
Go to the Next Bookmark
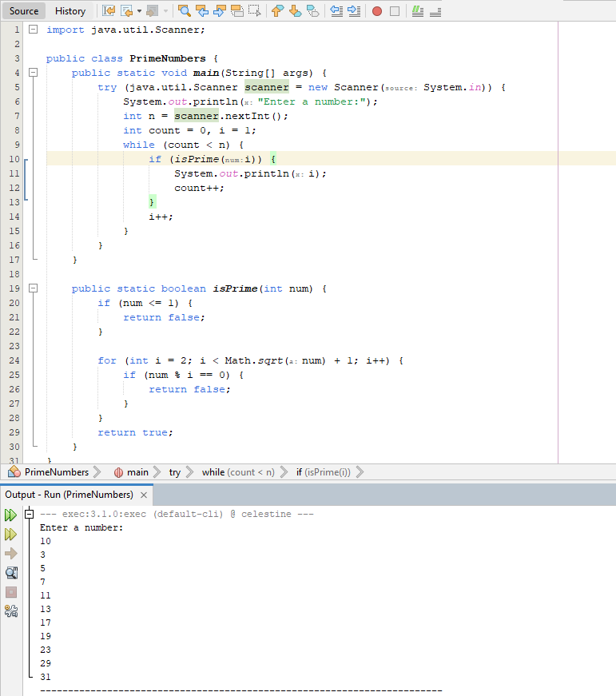(295, 10)
